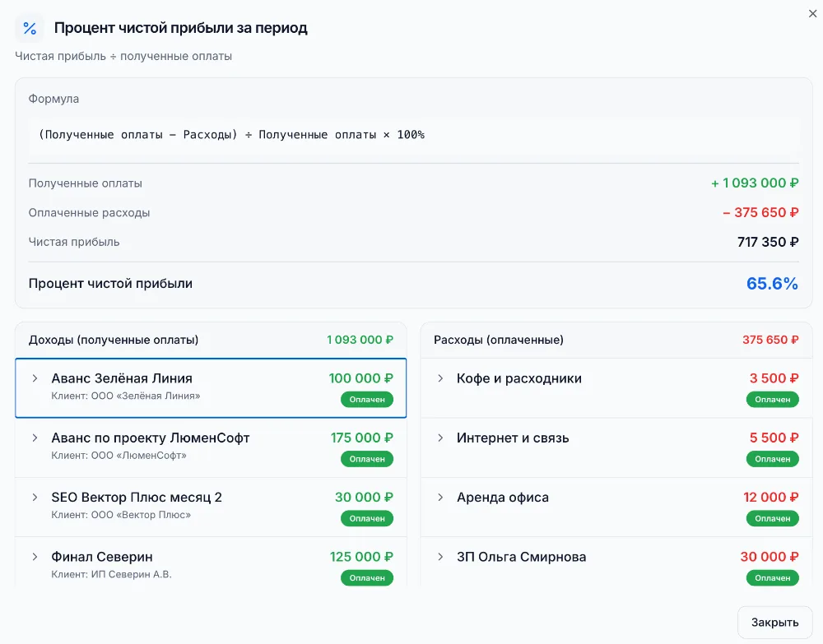
Task: Click client text ООО «Вектор Плюс»
Action: pos(141,515)
